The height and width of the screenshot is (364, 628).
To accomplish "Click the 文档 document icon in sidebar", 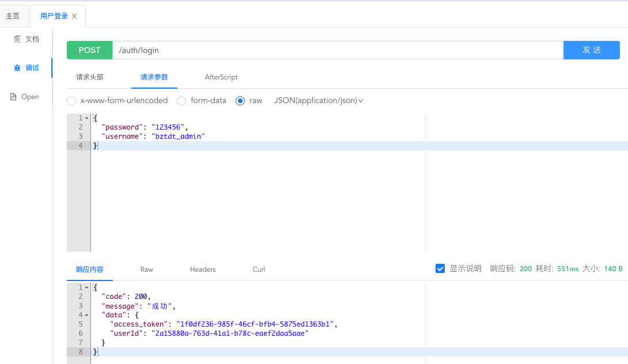I will 17,39.
